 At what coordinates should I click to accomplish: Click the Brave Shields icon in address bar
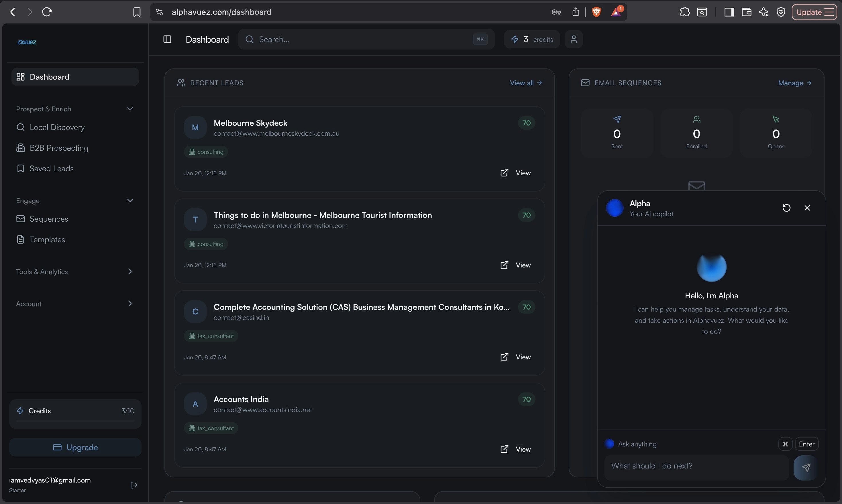coord(597,11)
